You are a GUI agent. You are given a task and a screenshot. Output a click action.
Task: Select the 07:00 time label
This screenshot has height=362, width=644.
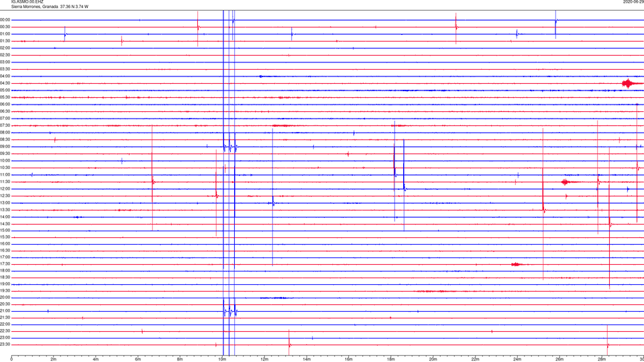click(x=5, y=118)
